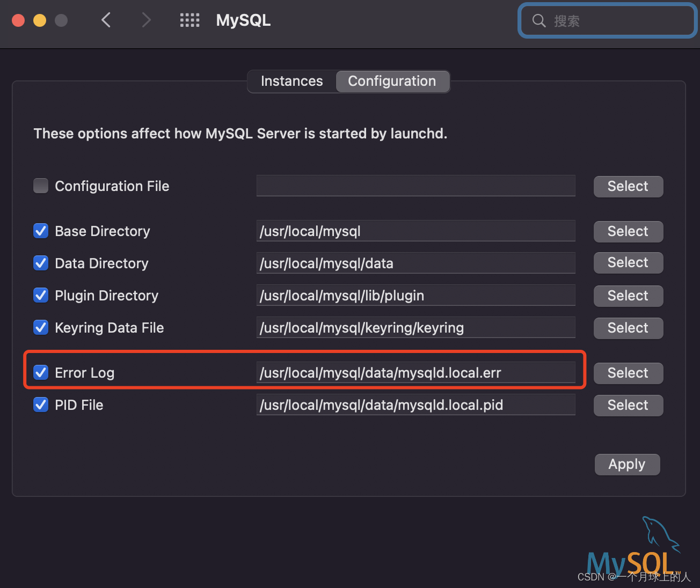Click Select beside Error Log
This screenshot has width=700, height=588.
628,373
